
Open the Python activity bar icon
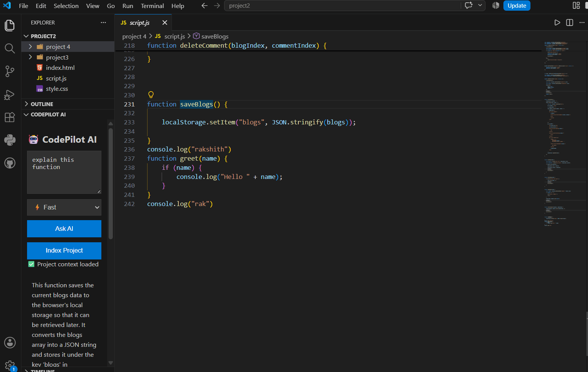pyautogui.click(x=10, y=140)
